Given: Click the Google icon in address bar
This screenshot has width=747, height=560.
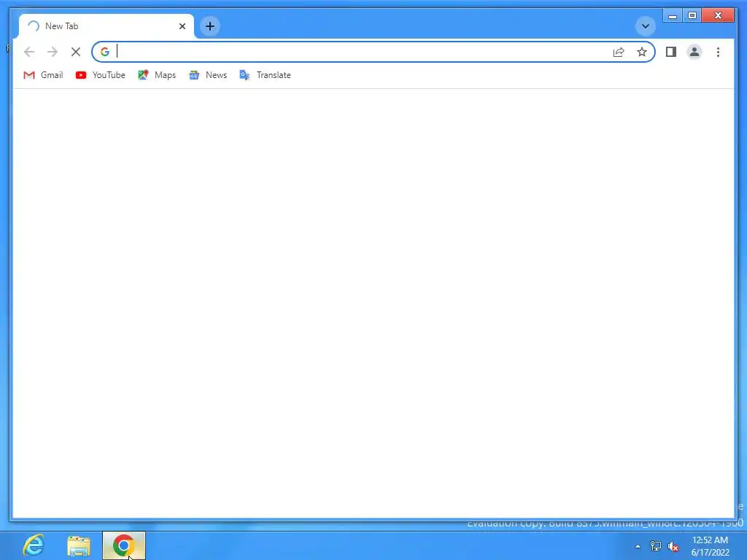Looking at the screenshot, I should [105, 52].
